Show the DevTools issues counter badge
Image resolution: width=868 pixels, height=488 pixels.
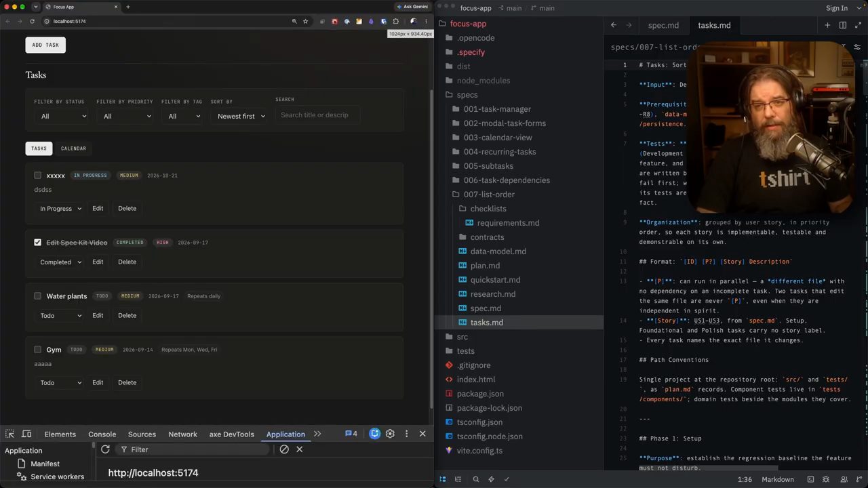coord(351,434)
